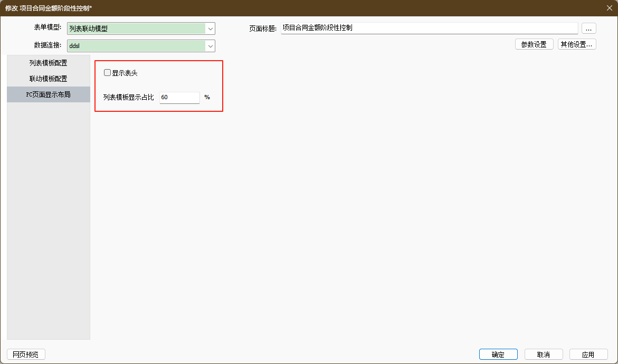
Task: Switch to the 联动模板配置 tab
Action: [49, 79]
